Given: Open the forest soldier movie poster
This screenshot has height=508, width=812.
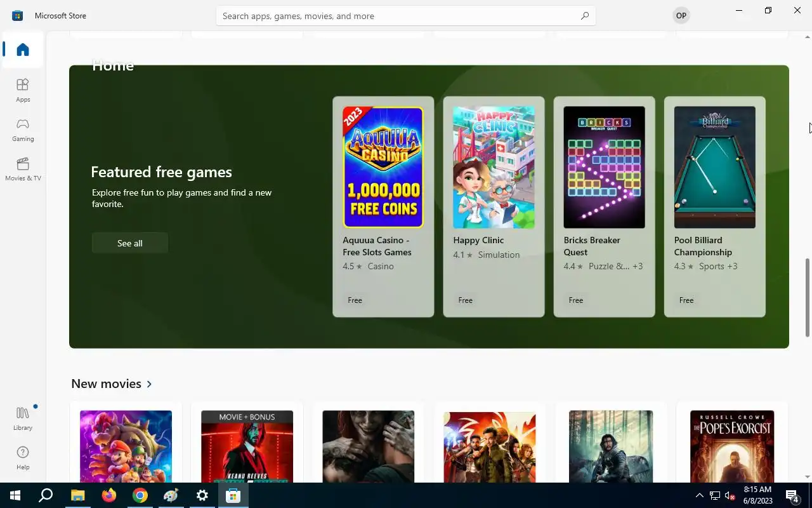Looking at the screenshot, I should (611, 446).
